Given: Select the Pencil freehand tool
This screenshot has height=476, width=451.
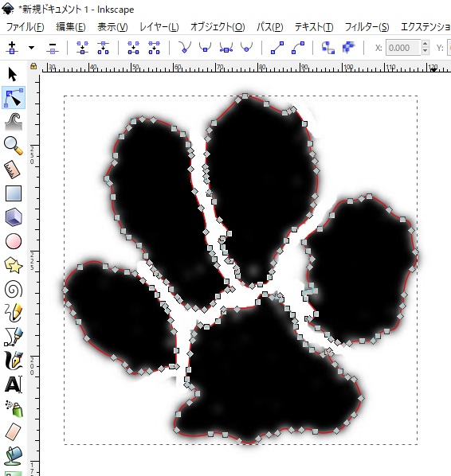Looking at the screenshot, I should click(x=14, y=313).
